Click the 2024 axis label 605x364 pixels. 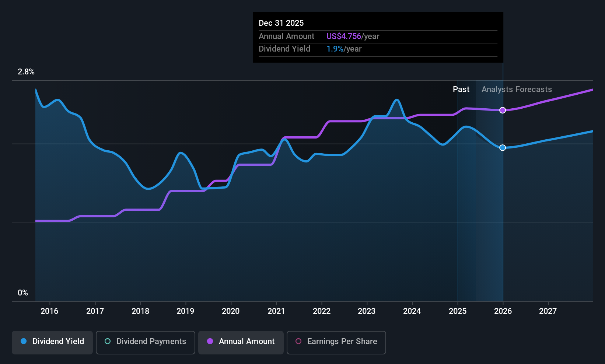pyautogui.click(x=412, y=311)
